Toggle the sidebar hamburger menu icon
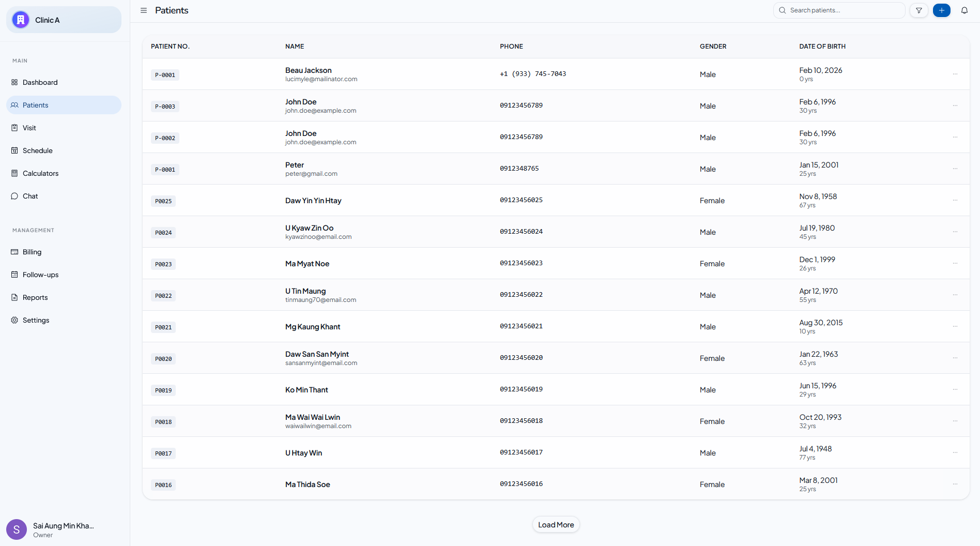The image size is (980, 546). tap(144, 10)
